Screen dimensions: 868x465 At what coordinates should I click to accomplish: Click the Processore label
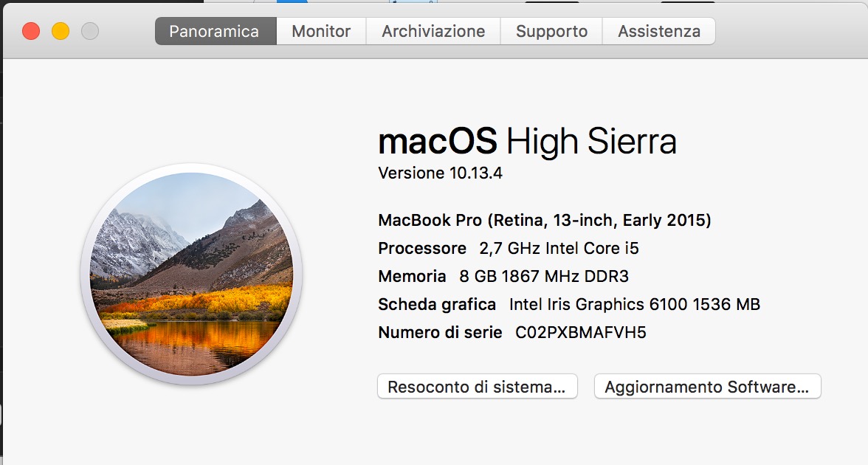(x=422, y=248)
